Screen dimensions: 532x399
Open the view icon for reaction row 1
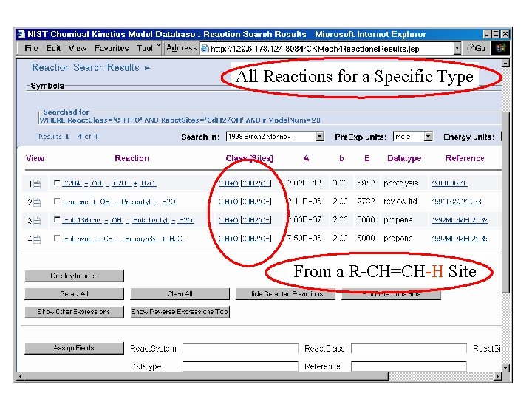[37, 183]
